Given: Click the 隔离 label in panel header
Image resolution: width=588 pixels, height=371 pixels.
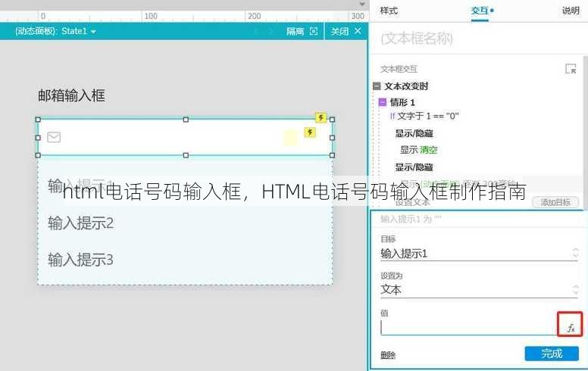Looking at the screenshot, I should (x=295, y=31).
